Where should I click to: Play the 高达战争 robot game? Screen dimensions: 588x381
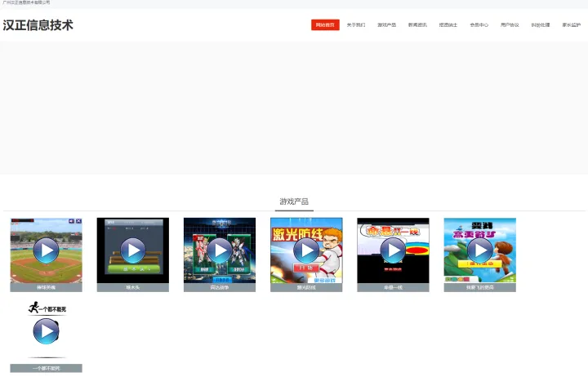220,250
